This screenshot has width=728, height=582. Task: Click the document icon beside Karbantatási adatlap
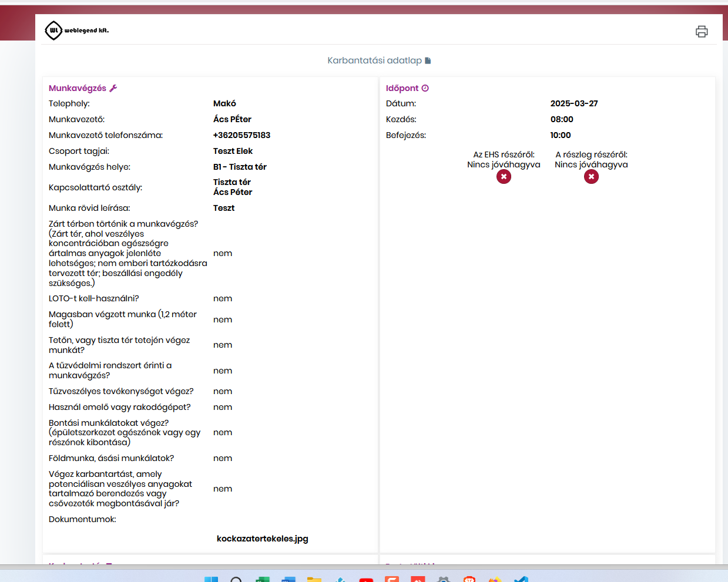tap(428, 60)
